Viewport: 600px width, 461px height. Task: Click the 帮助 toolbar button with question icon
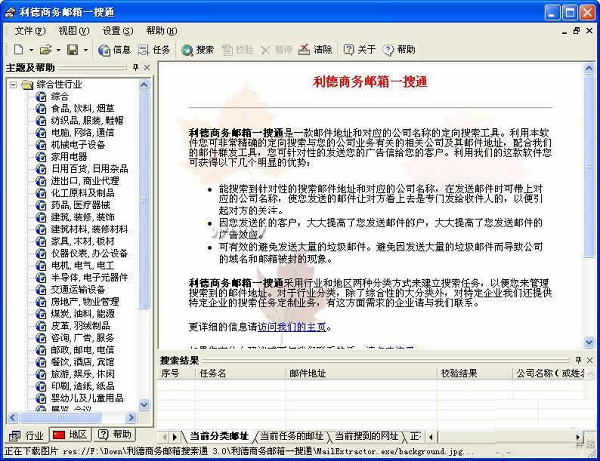click(x=399, y=50)
